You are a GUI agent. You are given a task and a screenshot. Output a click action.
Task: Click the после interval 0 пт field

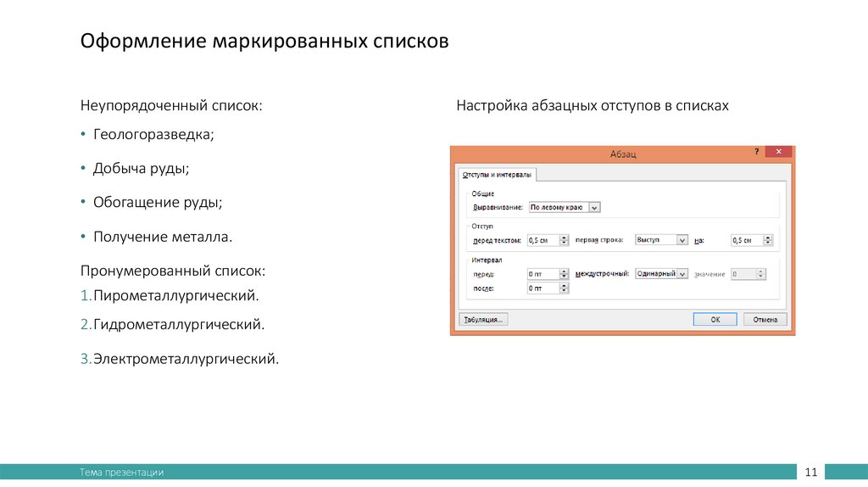point(543,288)
